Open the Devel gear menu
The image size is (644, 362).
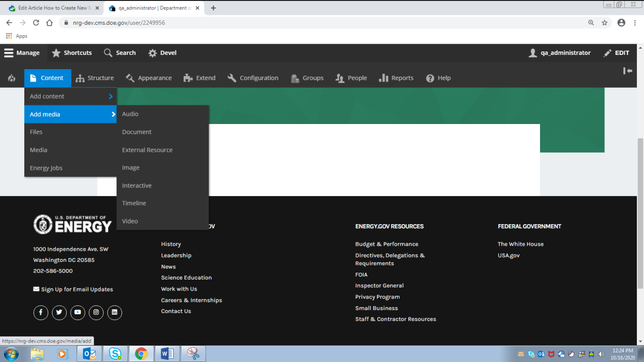pyautogui.click(x=162, y=53)
